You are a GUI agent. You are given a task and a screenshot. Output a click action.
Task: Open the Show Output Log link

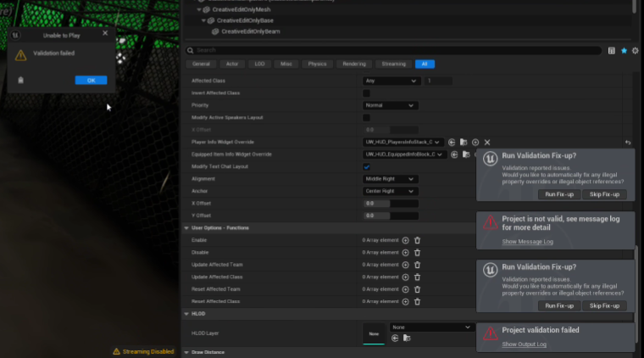tap(524, 344)
